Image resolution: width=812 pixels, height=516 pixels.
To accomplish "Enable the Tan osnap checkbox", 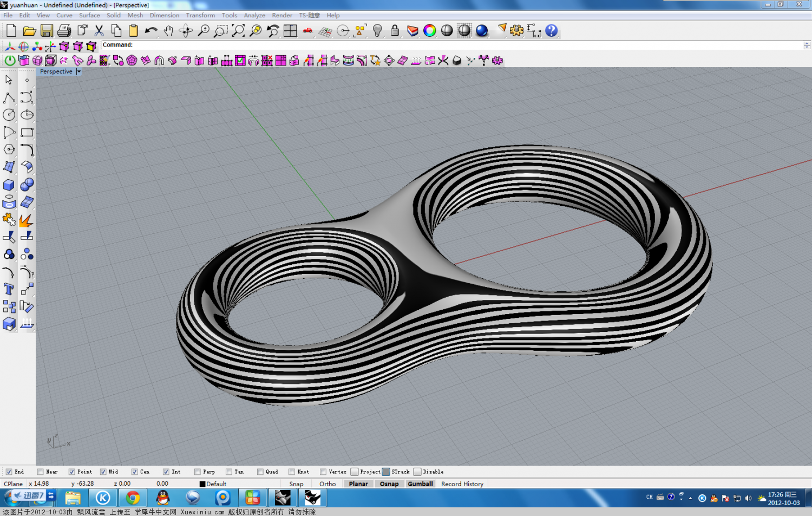I will (x=228, y=472).
